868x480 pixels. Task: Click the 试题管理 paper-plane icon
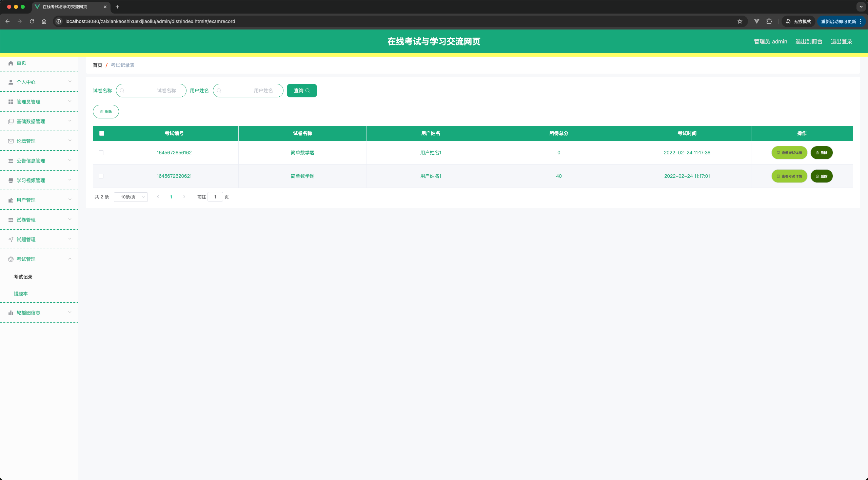[11, 239]
